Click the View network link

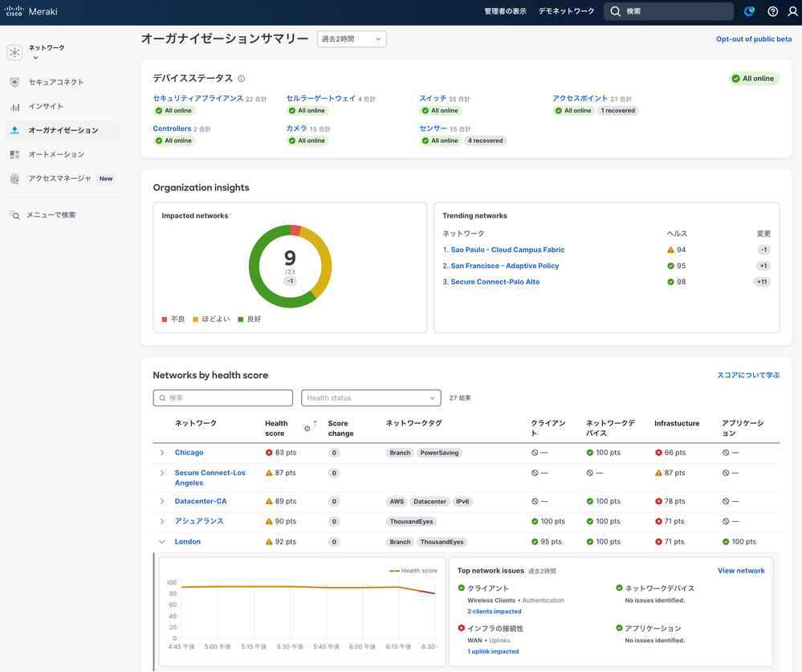point(740,571)
